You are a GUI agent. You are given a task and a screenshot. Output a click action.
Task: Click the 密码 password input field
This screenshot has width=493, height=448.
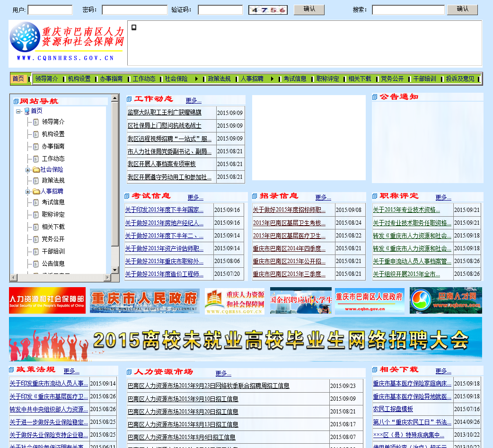coord(134,10)
